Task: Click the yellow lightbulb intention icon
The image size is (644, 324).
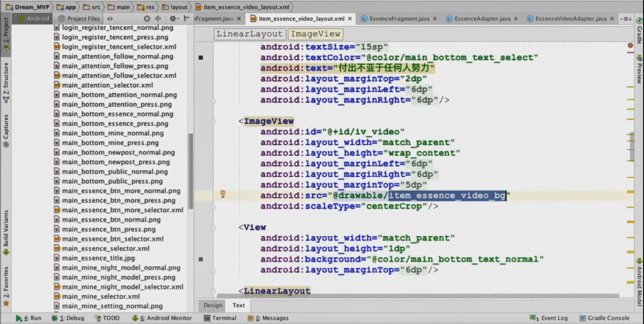Action: click(x=223, y=194)
